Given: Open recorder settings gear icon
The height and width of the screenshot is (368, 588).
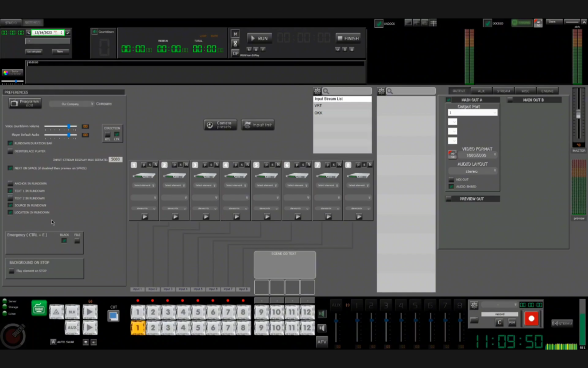Looking at the screenshot, I should (474, 305).
